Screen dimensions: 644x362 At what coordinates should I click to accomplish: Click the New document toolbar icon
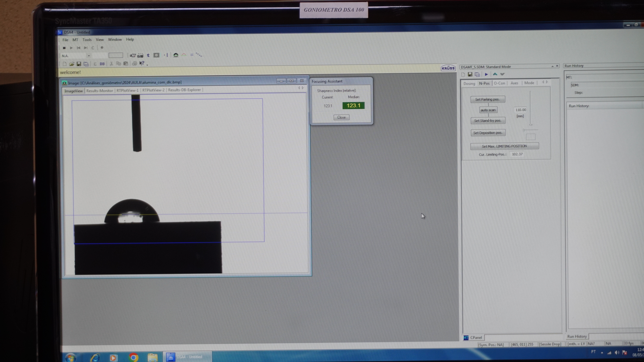(65, 64)
